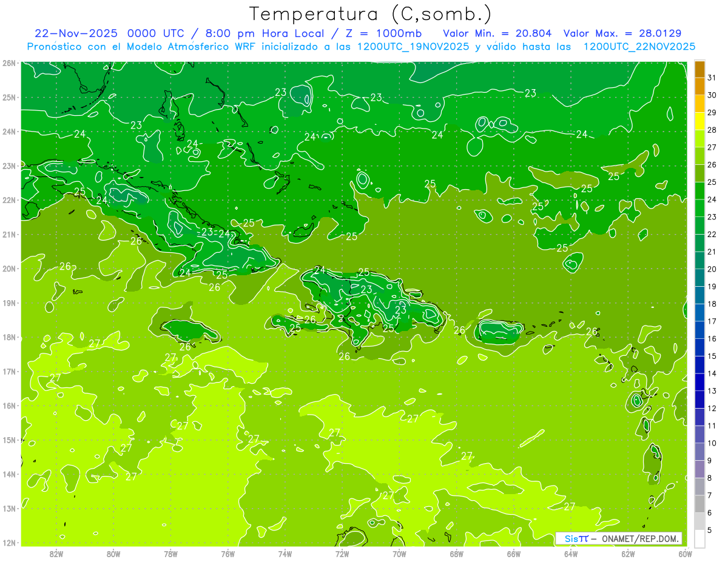Pick the yellow legend swatch between 28 and 29
The height and width of the screenshot is (562, 728).
(x=699, y=121)
